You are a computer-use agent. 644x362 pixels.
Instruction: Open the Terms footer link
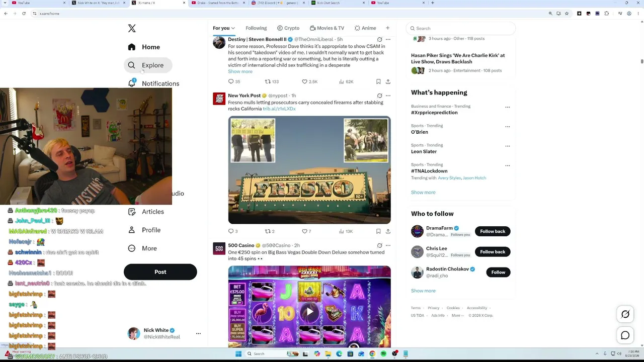[416, 308]
